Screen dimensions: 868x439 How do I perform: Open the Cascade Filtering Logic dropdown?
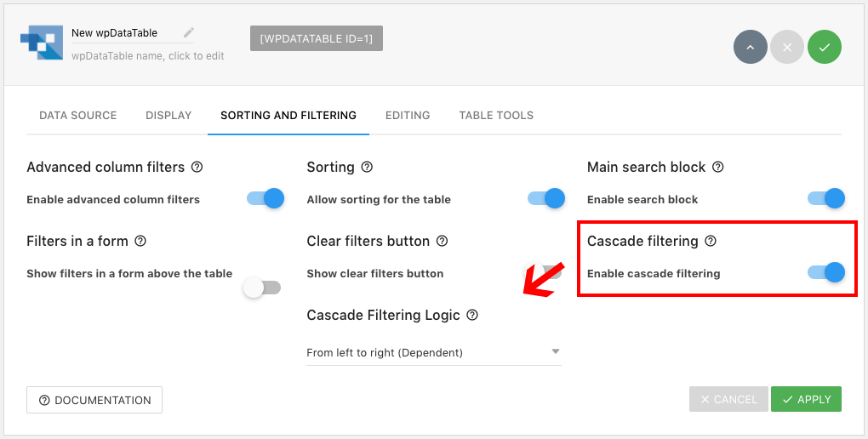[x=434, y=352]
